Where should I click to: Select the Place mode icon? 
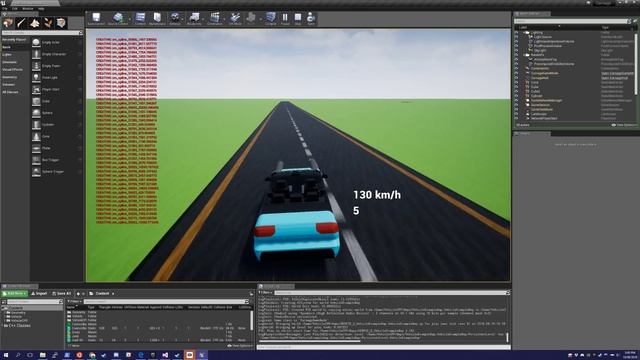click(8, 23)
